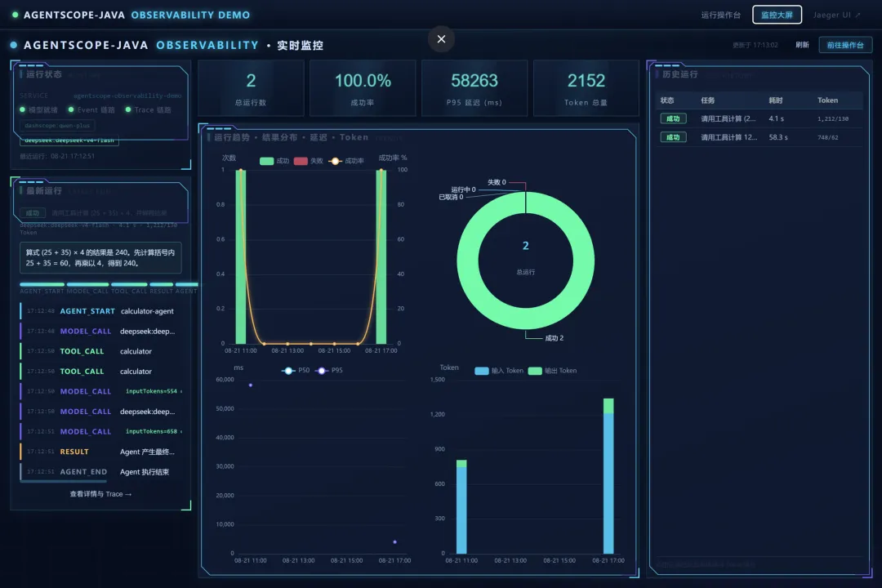This screenshot has height=588, width=882.
Task: Click the 耗时 column header
Action: coord(776,100)
